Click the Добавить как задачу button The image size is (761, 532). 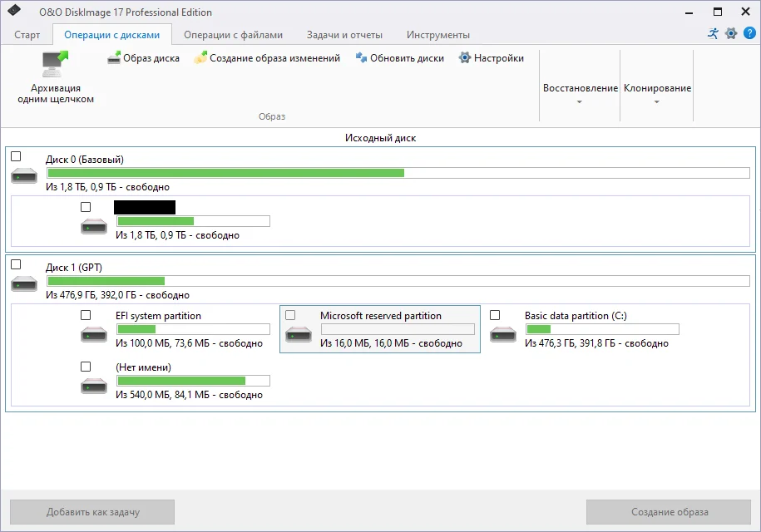click(92, 511)
